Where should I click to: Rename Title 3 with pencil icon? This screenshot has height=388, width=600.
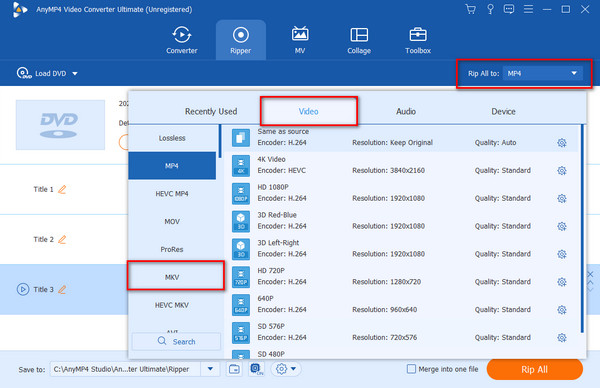(x=62, y=290)
